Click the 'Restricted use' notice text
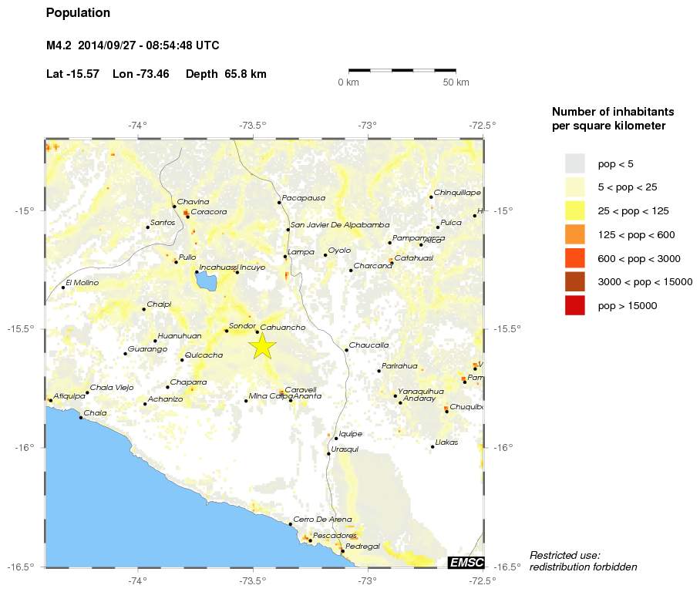Screen dimensions: 700x592 583,560
